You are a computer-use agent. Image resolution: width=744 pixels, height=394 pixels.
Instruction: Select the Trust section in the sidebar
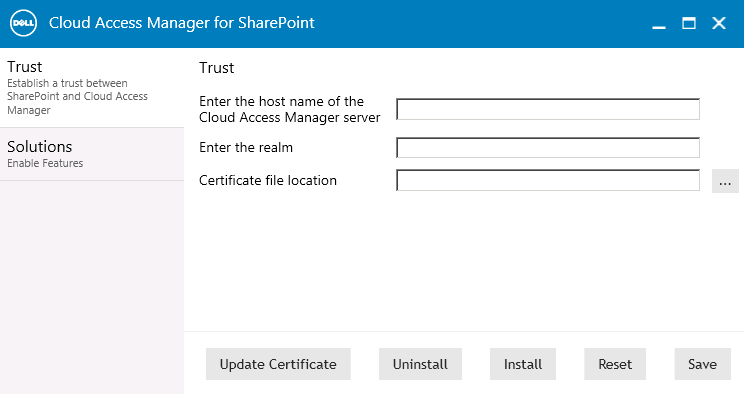point(92,88)
